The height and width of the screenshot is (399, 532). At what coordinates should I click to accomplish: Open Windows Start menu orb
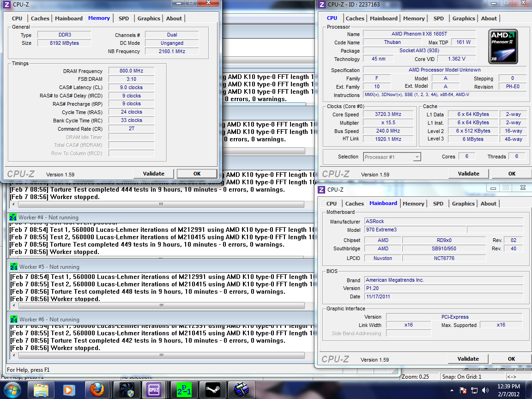pos(12,390)
